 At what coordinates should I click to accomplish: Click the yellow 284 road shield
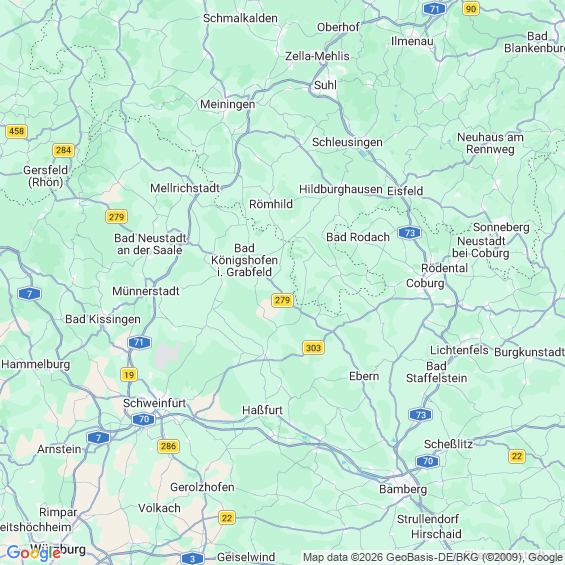pos(63,150)
